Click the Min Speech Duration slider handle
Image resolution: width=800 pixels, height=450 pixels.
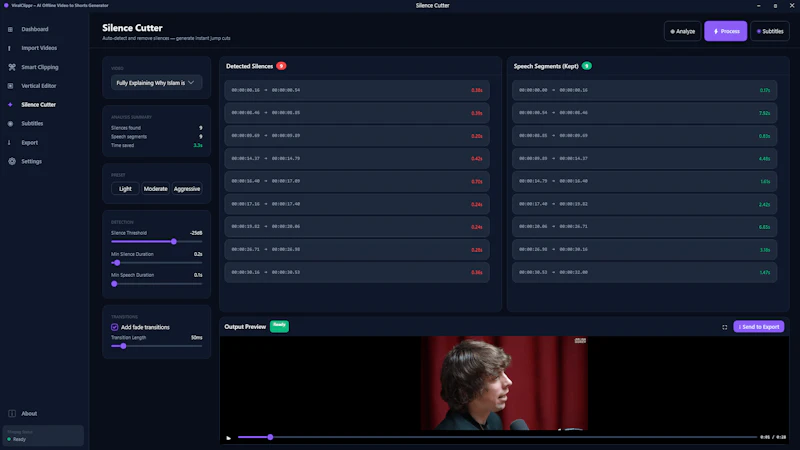click(114, 284)
